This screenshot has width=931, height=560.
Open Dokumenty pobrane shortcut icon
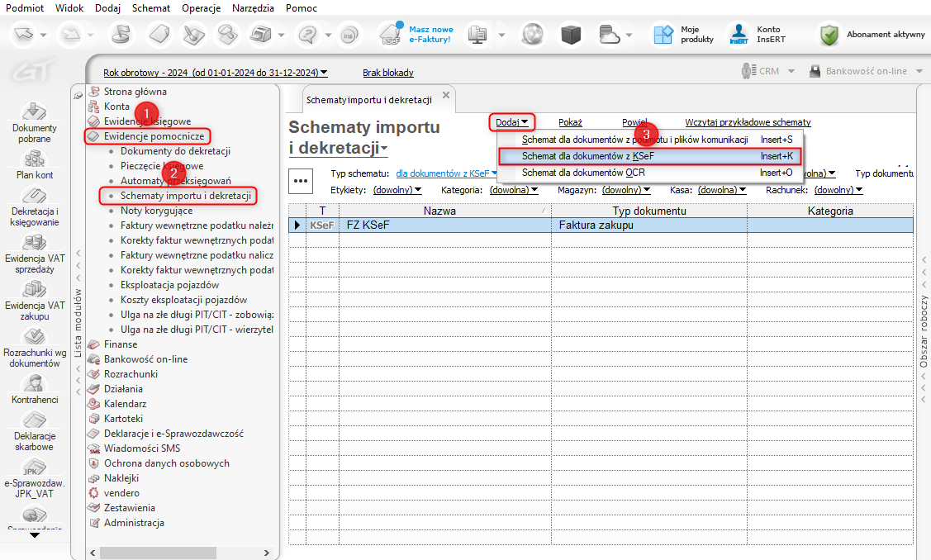(34, 112)
